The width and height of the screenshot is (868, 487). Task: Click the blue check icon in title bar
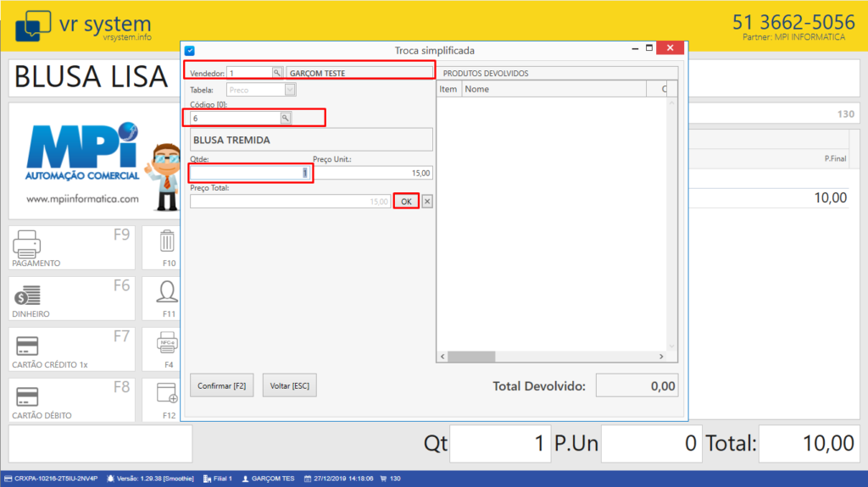click(x=190, y=51)
